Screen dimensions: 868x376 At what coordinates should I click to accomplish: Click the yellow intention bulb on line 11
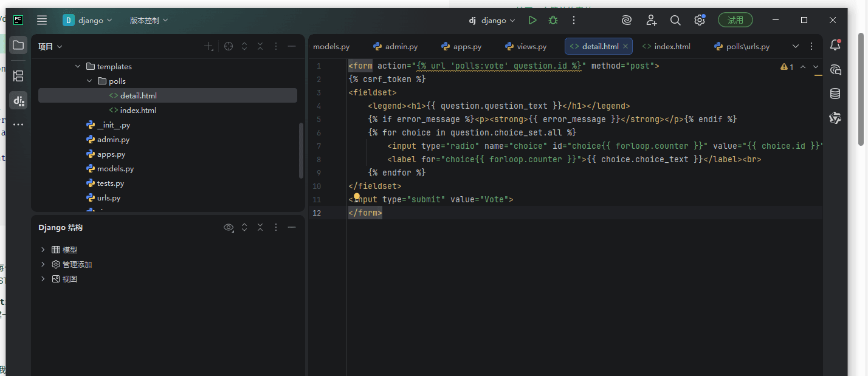click(357, 197)
